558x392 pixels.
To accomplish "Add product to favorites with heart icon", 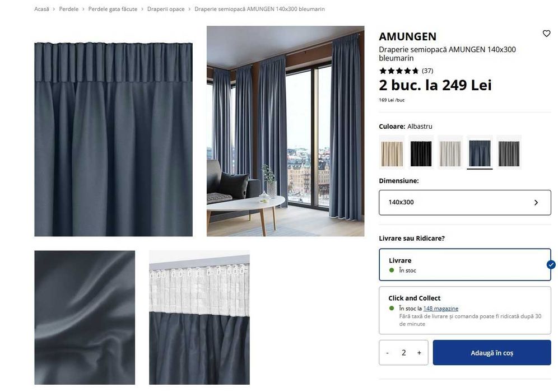I will point(546,34).
